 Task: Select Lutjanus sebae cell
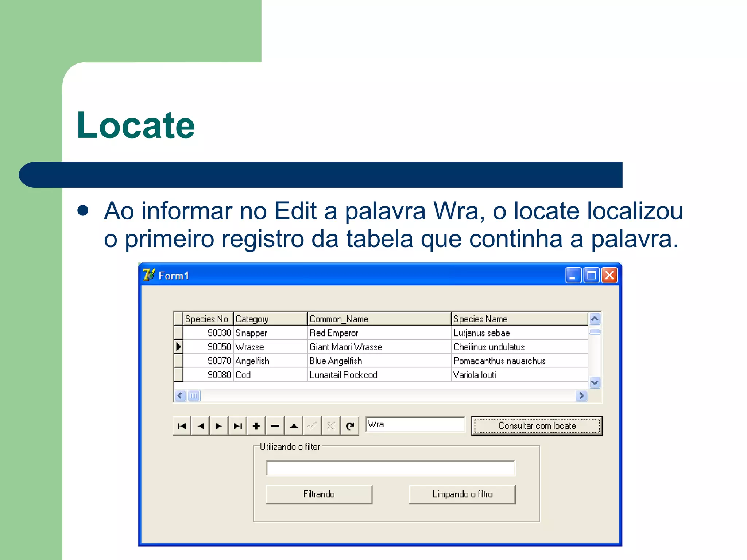[x=520, y=333]
